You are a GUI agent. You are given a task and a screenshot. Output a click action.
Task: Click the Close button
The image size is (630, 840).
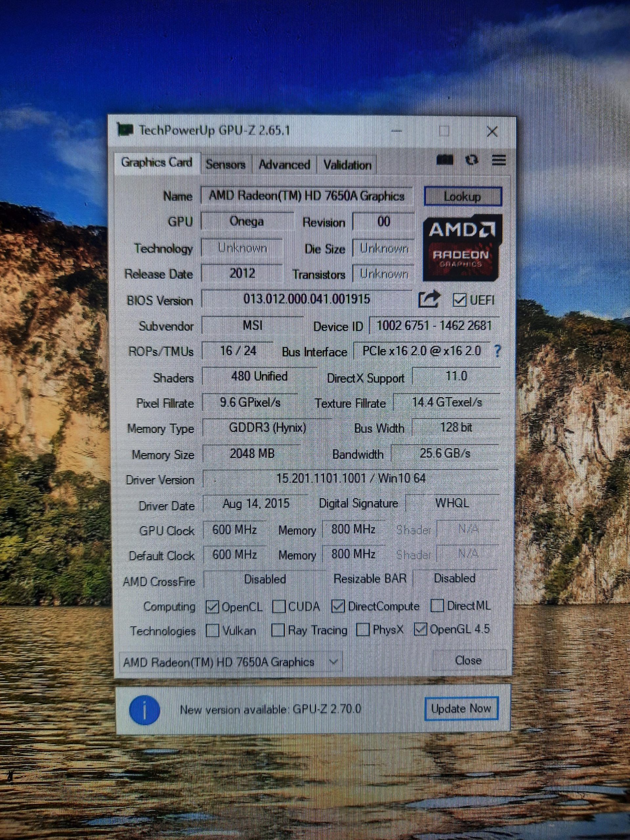pos(468,661)
